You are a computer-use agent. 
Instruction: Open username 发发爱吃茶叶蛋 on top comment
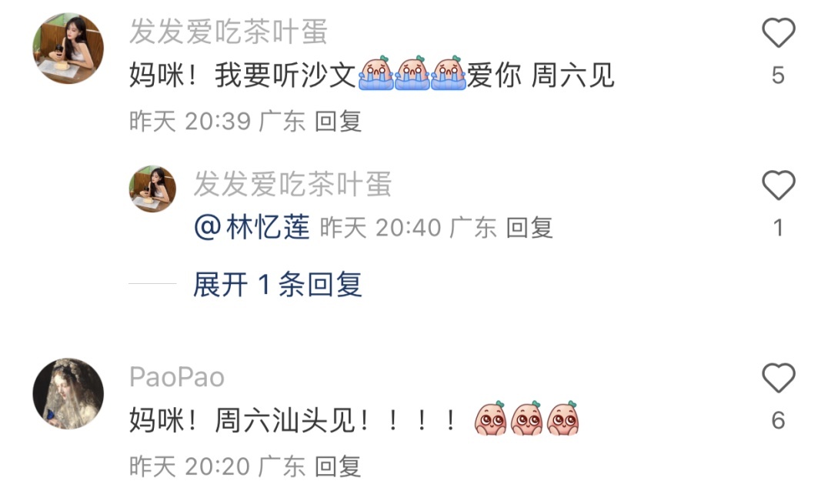[229, 32]
